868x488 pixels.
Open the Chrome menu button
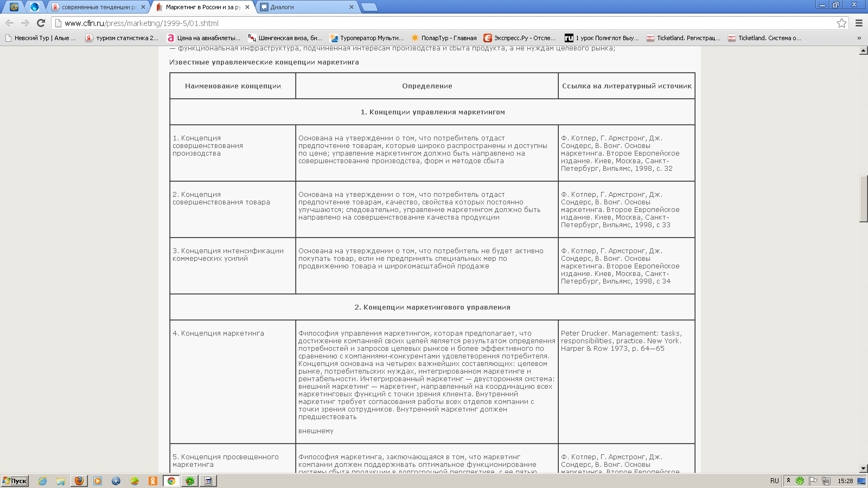tap(859, 23)
